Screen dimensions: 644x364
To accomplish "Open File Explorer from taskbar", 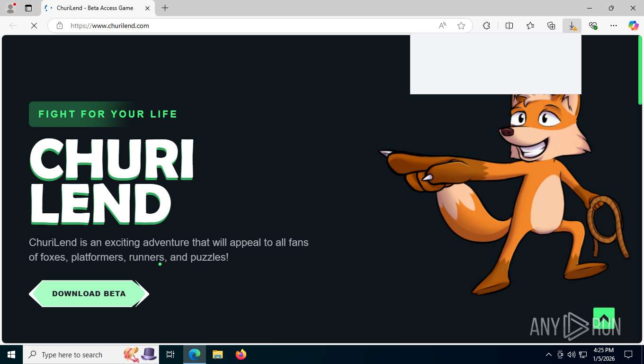I will click(217, 355).
